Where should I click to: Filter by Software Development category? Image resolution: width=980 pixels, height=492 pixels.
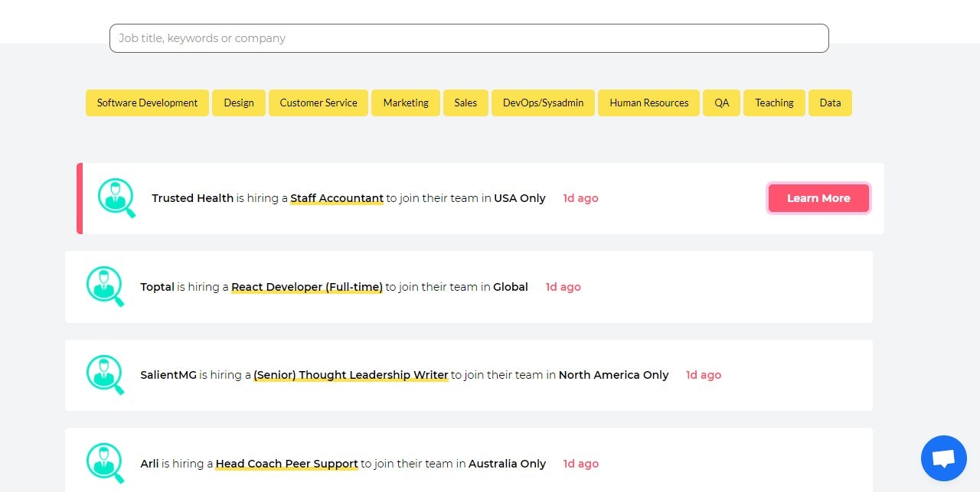pos(147,103)
